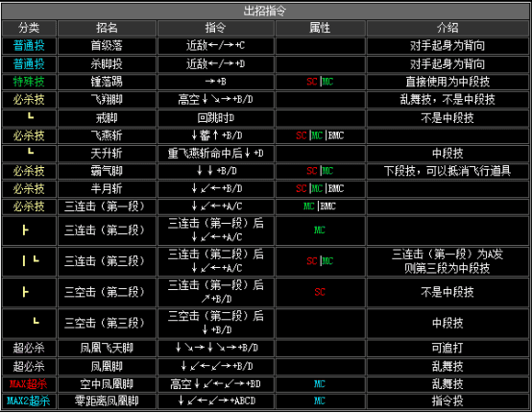
Task: Click move name 三连击（第一段）
Action: (x=105, y=206)
